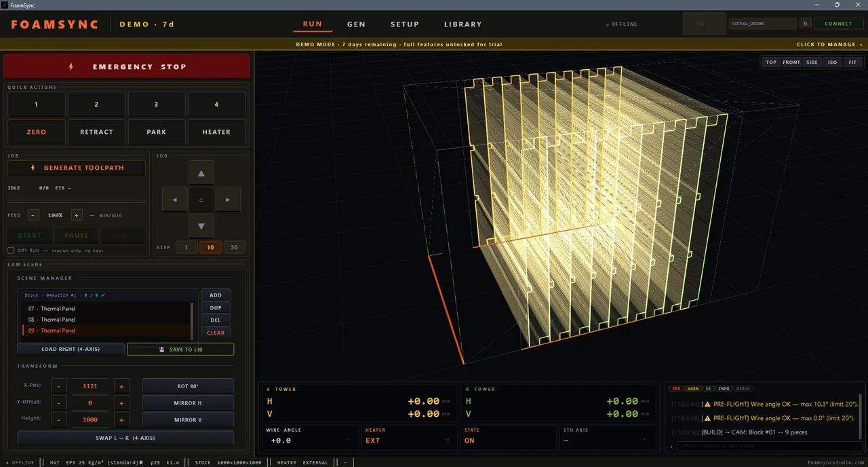Switch the 3D view to FRONT
The image size is (868, 467).
point(791,62)
